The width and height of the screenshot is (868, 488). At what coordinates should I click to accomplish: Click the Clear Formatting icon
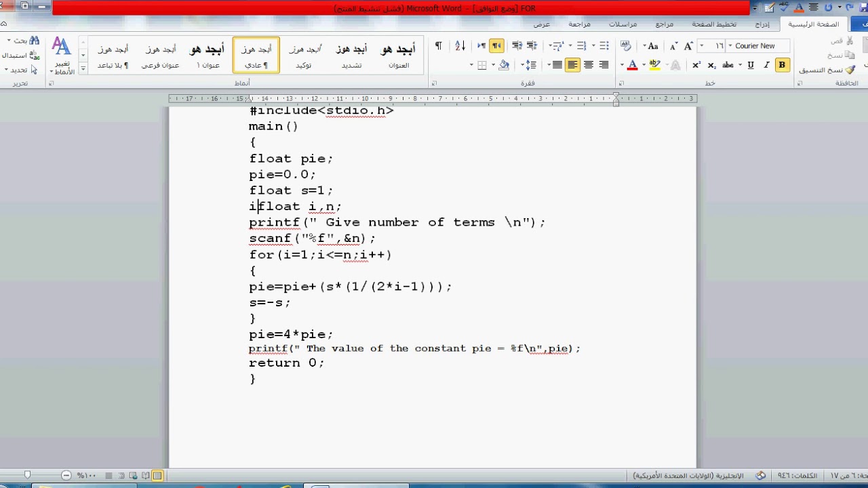point(626,46)
